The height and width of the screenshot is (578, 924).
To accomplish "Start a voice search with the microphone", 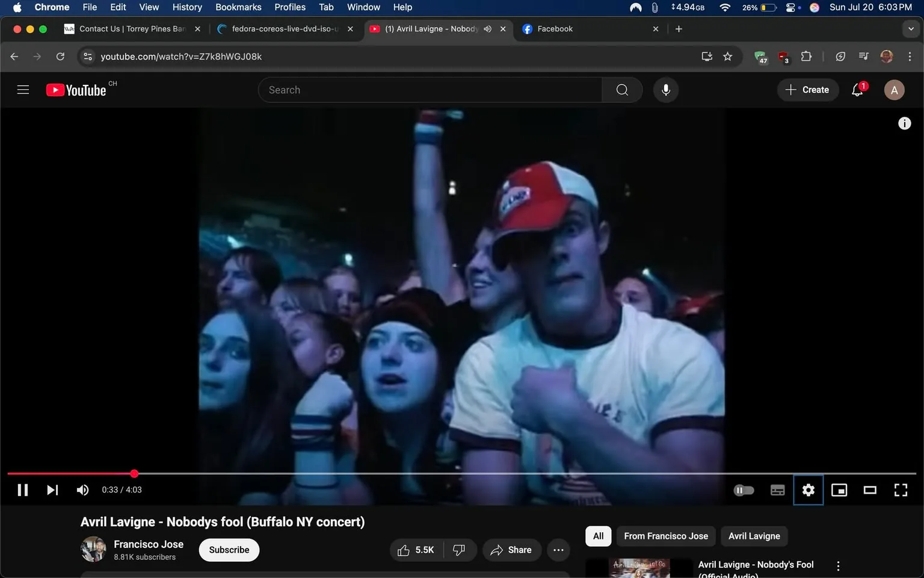I will point(665,89).
